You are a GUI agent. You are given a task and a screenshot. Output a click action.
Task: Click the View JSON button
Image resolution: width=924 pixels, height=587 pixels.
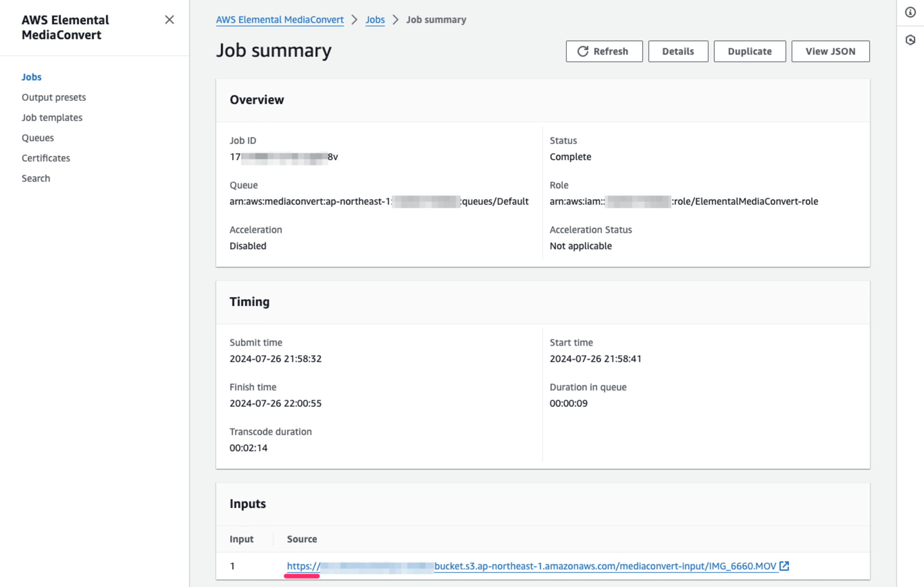point(830,51)
